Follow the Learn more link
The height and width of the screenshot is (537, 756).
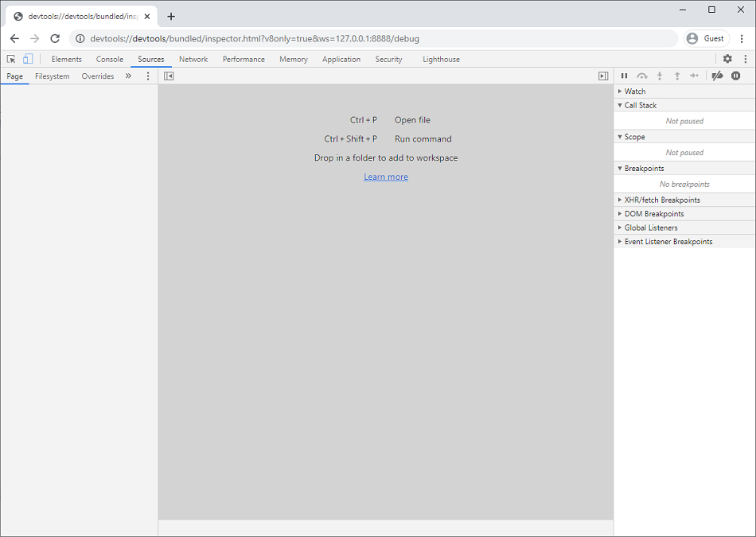coord(386,177)
